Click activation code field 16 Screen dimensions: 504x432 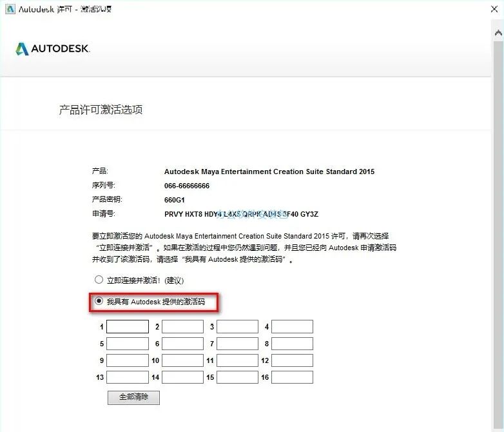pos(292,377)
